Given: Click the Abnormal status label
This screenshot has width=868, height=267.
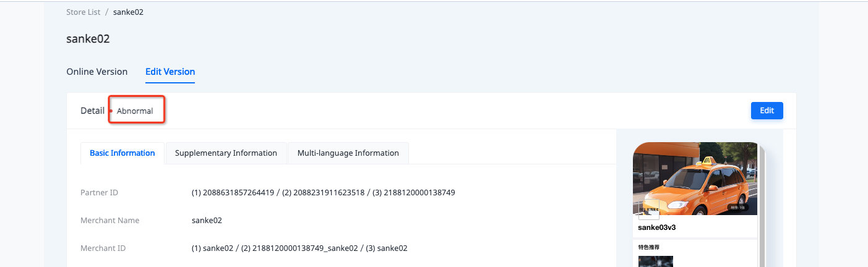Looking at the screenshot, I should pyautogui.click(x=135, y=111).
